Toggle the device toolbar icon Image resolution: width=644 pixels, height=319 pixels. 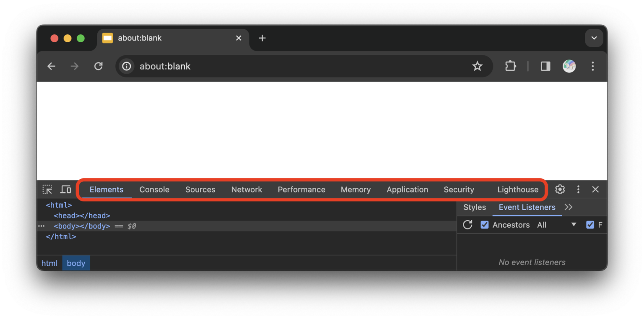65,190
